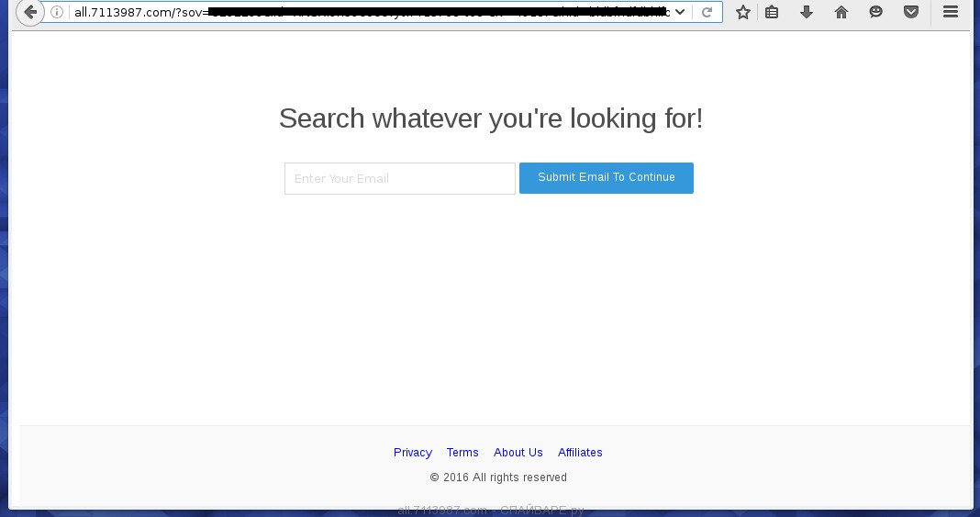Screen dimensions: 980x517
Task: Click the Enter Your Email field
Action: (400, 178)
